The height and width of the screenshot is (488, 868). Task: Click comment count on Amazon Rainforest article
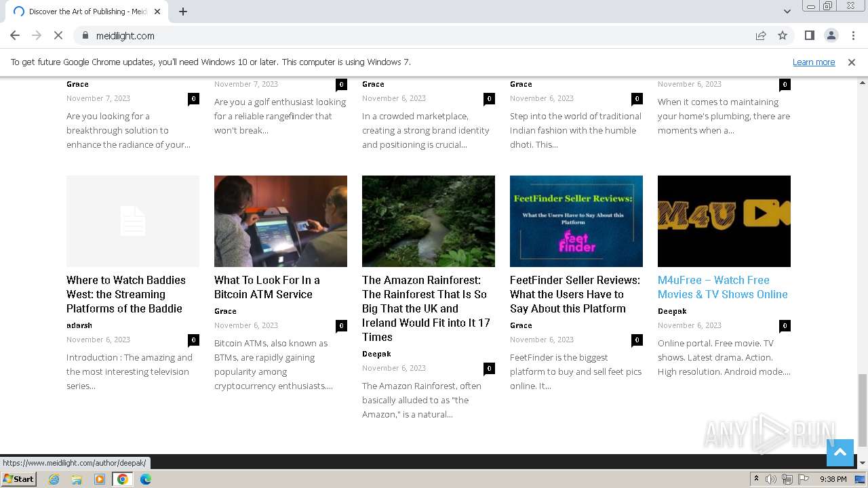tap(489, 368)
